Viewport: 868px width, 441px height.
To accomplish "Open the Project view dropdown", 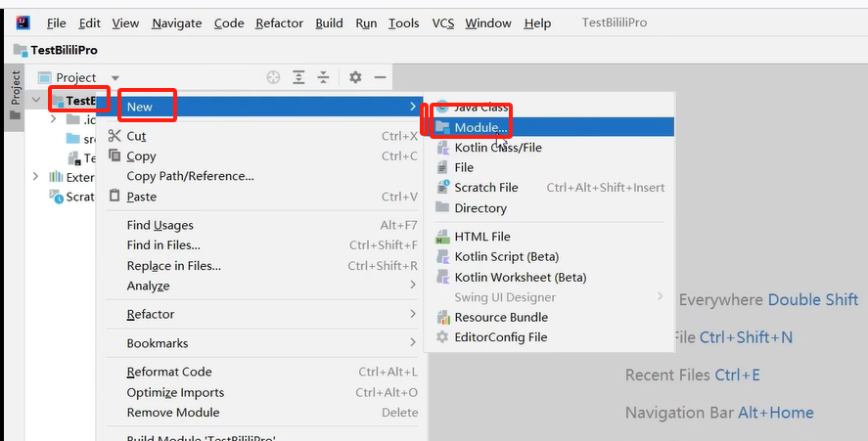I will [115, 78].
